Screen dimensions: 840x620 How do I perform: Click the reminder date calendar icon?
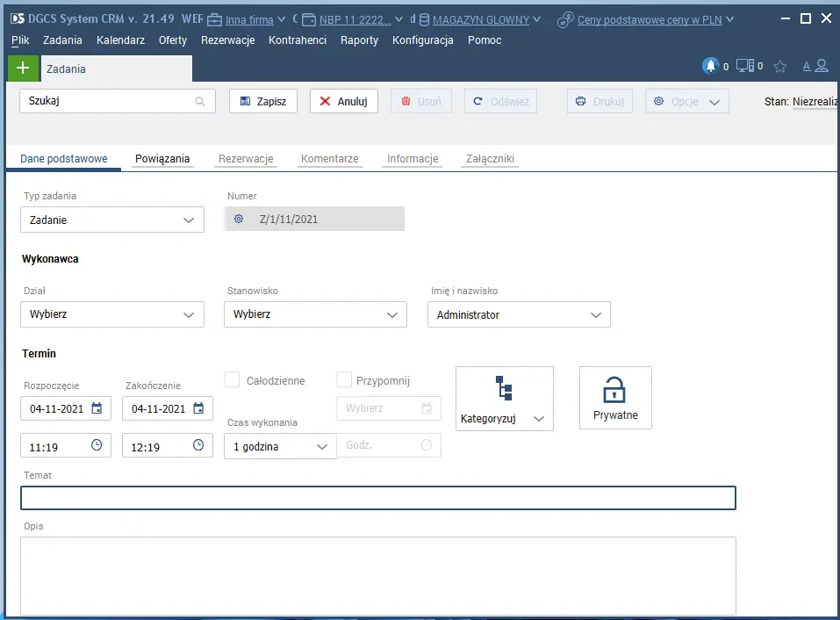(427, 408)
